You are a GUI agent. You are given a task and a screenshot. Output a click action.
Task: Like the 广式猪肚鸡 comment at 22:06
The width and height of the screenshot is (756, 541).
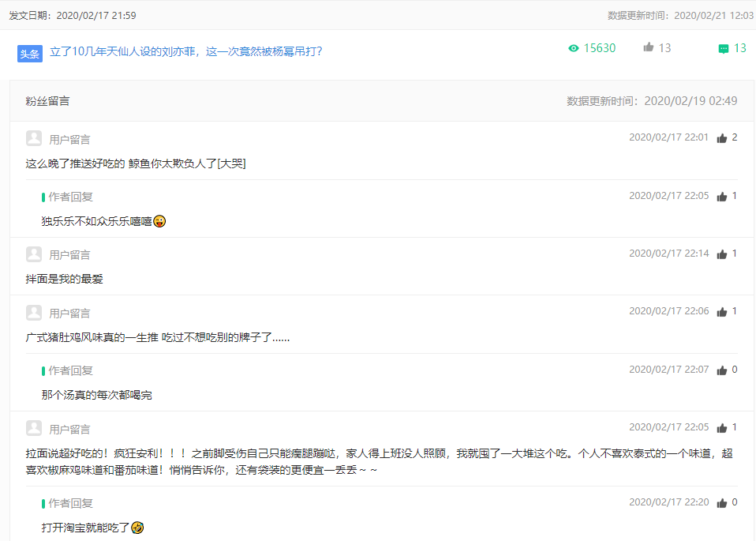pos(721,312)
